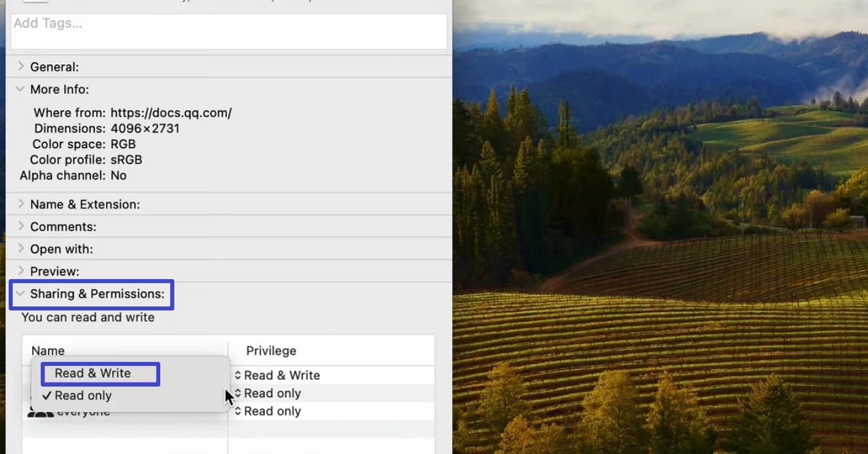
Task: Open the everyone row's Read only dropdown
Action: pos(274,411)
